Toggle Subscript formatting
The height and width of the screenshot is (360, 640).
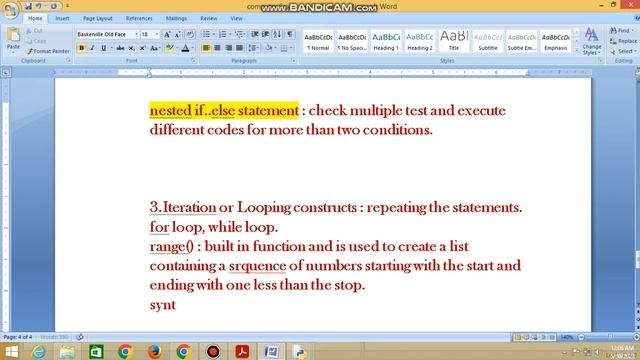[x=131, y=48]
